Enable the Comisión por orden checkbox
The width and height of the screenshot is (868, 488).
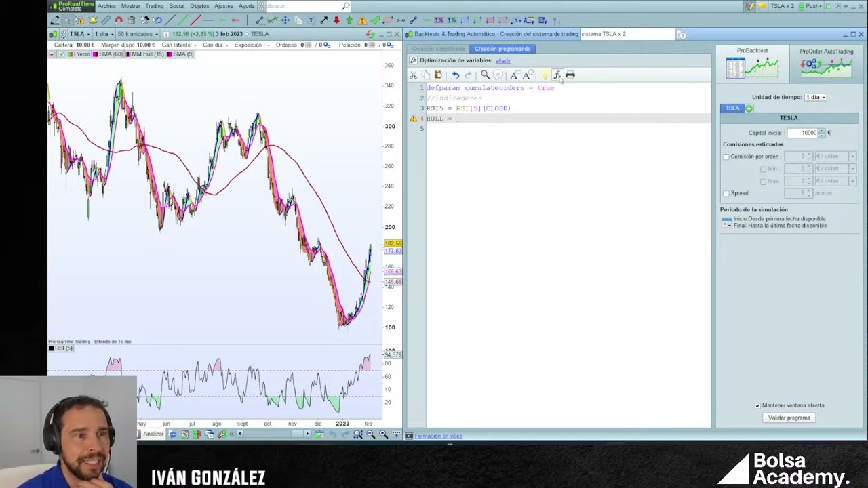(726, 157)
